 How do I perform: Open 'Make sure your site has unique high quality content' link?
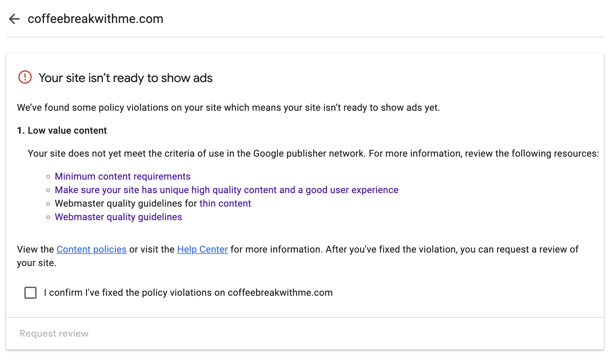tap(227, 190)
